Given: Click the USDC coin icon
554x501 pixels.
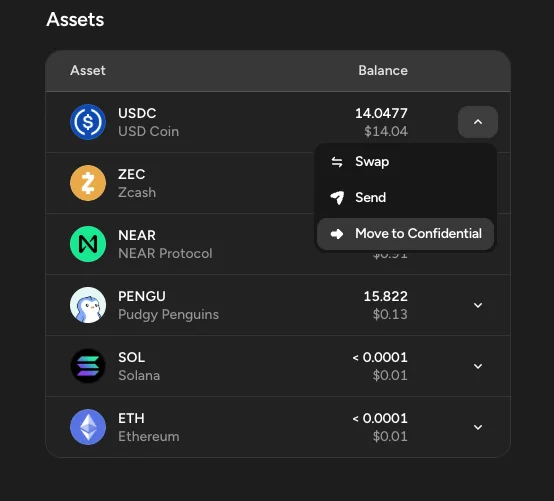Looking at the screenshot, I should 88,122.
